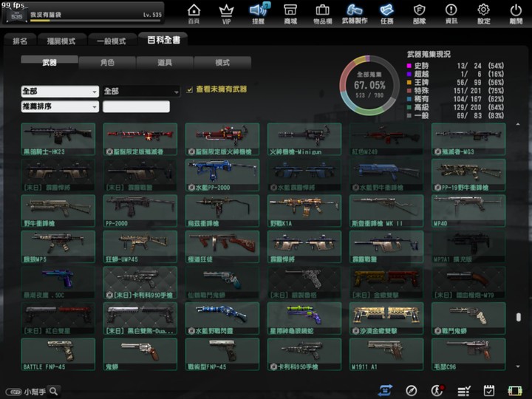Select the 道具 items tab button
The image size is (532, 399).
[165, 63]
